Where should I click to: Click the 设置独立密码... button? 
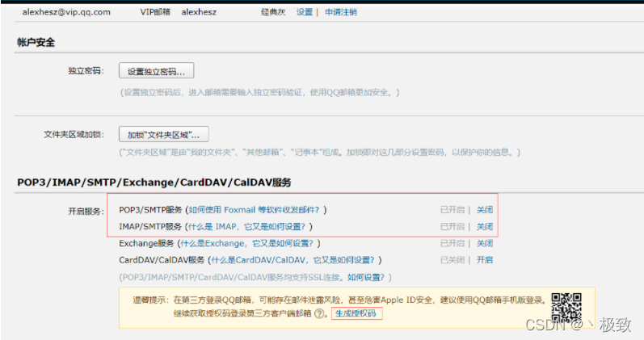157,71
